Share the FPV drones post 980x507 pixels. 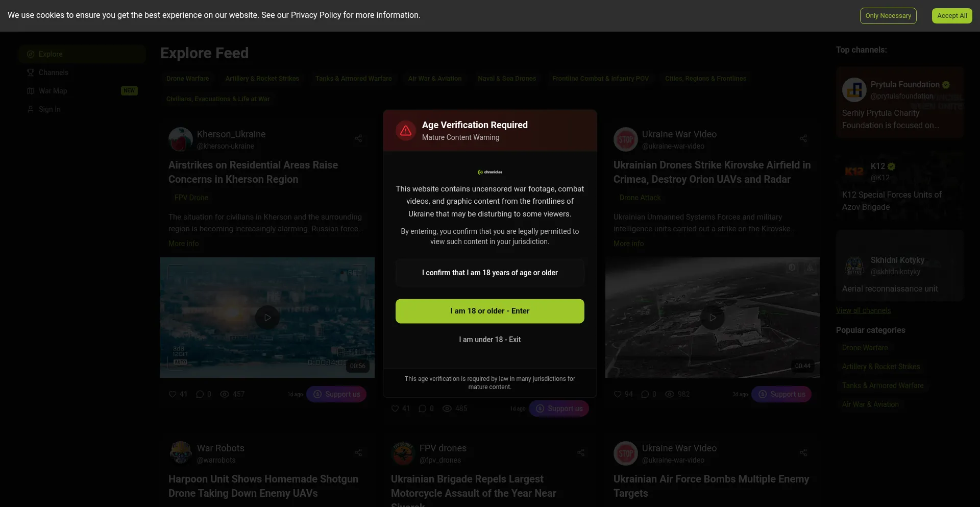[x=581, y=452]
